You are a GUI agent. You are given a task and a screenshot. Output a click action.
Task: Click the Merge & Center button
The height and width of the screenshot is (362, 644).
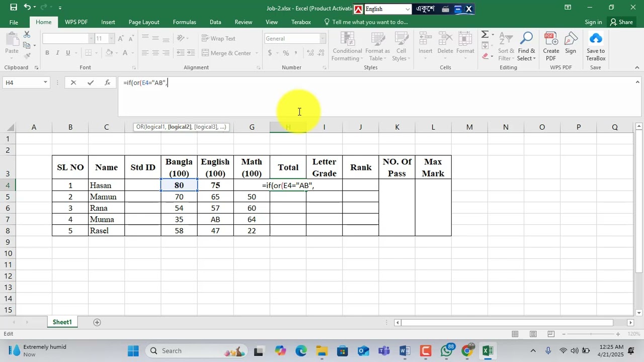[x=226, y=53]
